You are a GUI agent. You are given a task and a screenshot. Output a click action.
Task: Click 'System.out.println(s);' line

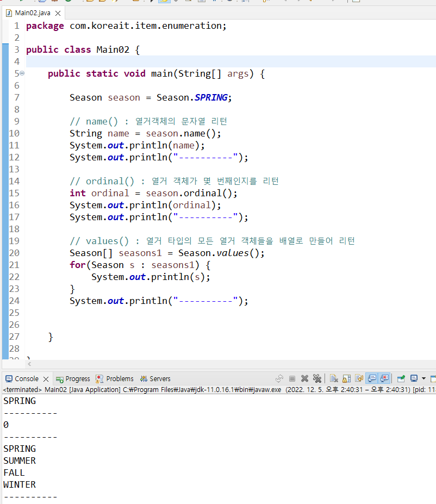151,277
